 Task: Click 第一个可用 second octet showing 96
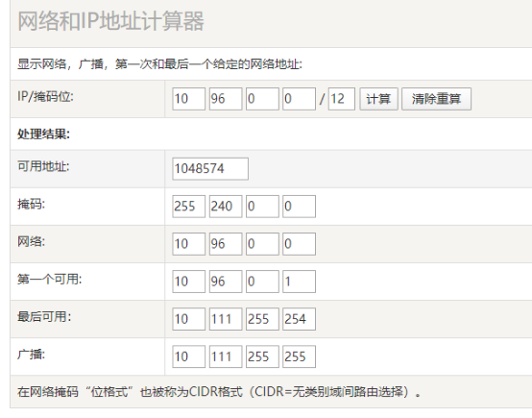(x=226, y=282)
